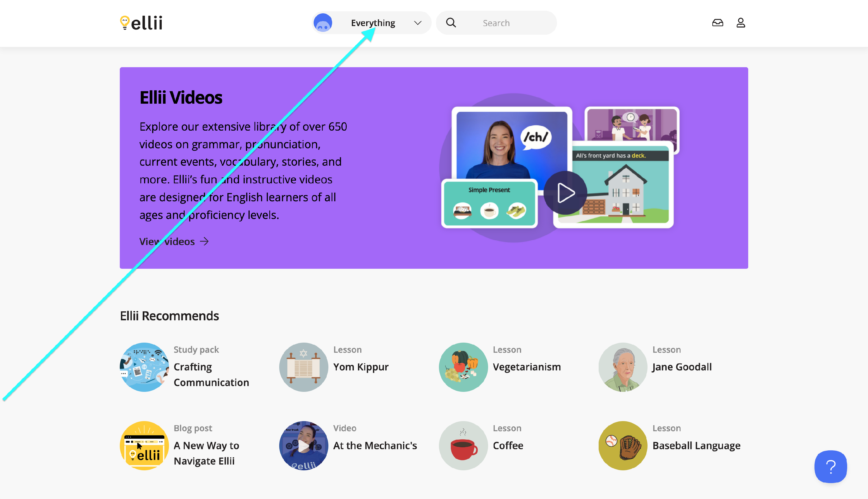This screenshot has width=868, height=499.
Task: Open the Yom Kippur lesson thumbnail
Action: pos(304,367)
